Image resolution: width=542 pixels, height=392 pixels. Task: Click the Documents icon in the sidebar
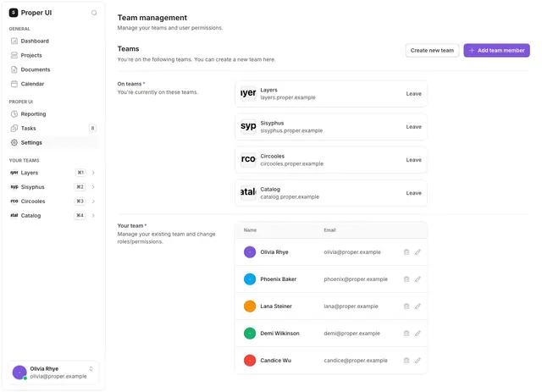[14, 69]
